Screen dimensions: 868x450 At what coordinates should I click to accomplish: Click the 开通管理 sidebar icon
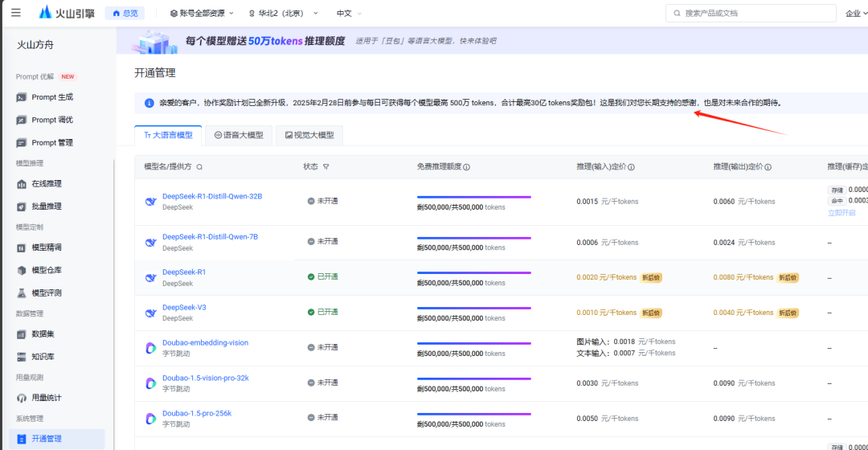(x=21, y=439)
